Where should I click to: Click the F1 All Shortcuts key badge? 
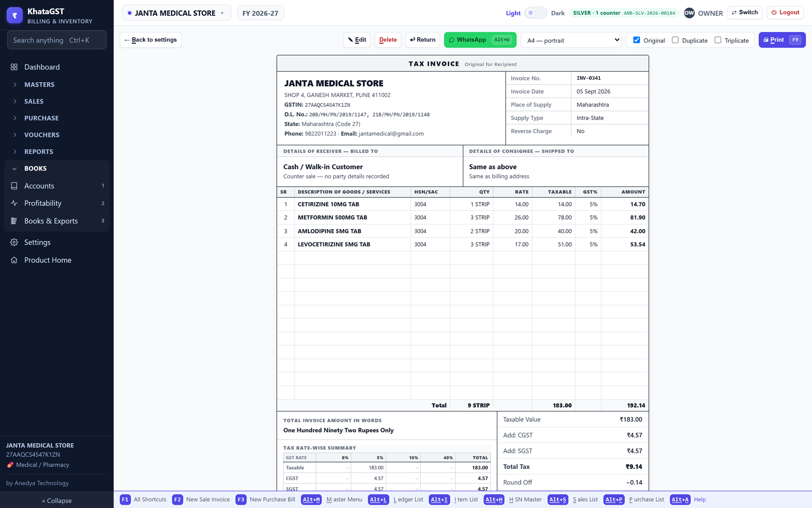125,499
